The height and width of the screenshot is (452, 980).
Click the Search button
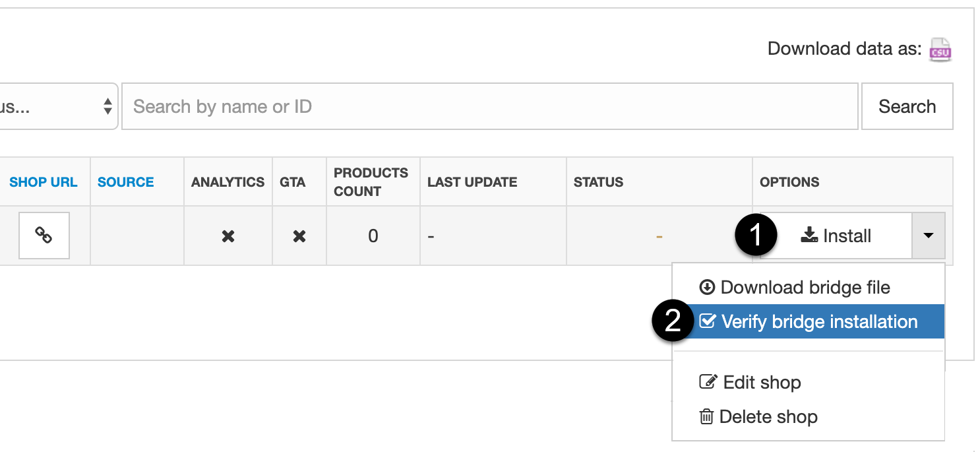pos(907,106)
